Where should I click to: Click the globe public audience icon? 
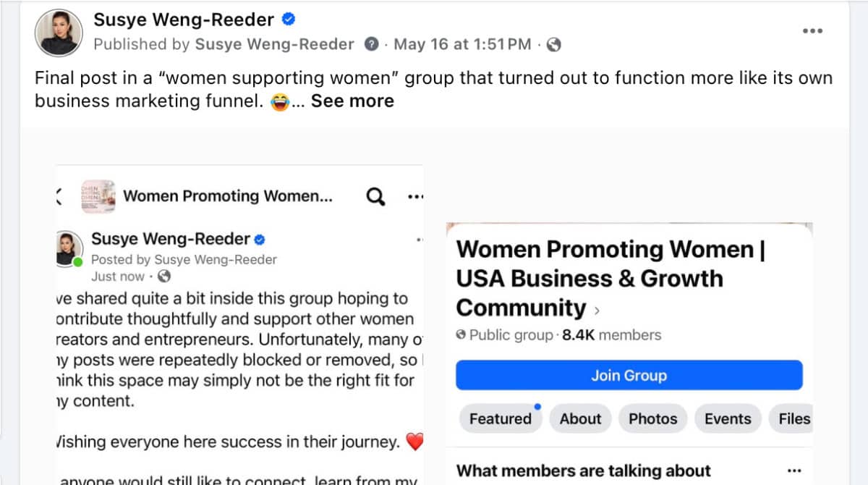[x=553, y=45]
